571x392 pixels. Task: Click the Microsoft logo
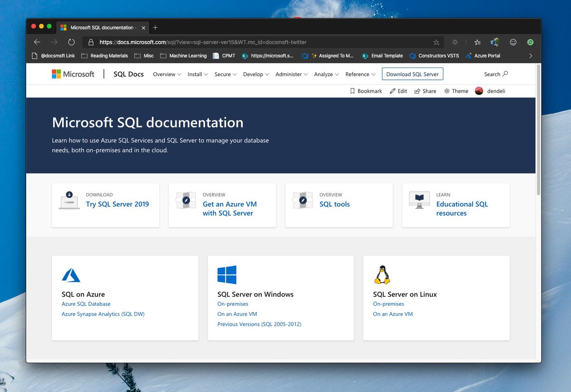73,74
